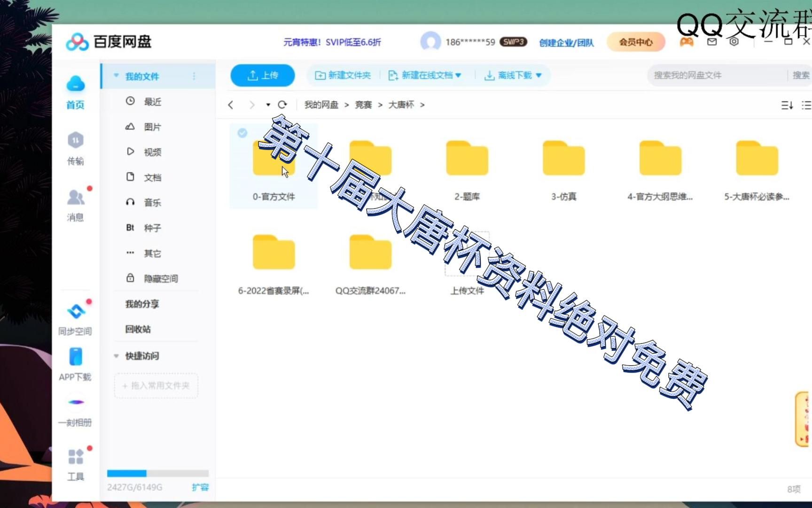Image resolution: width=812 pixels, height=508 pixels.
Task: Click the user avatar icon
Action: (430, 41)
